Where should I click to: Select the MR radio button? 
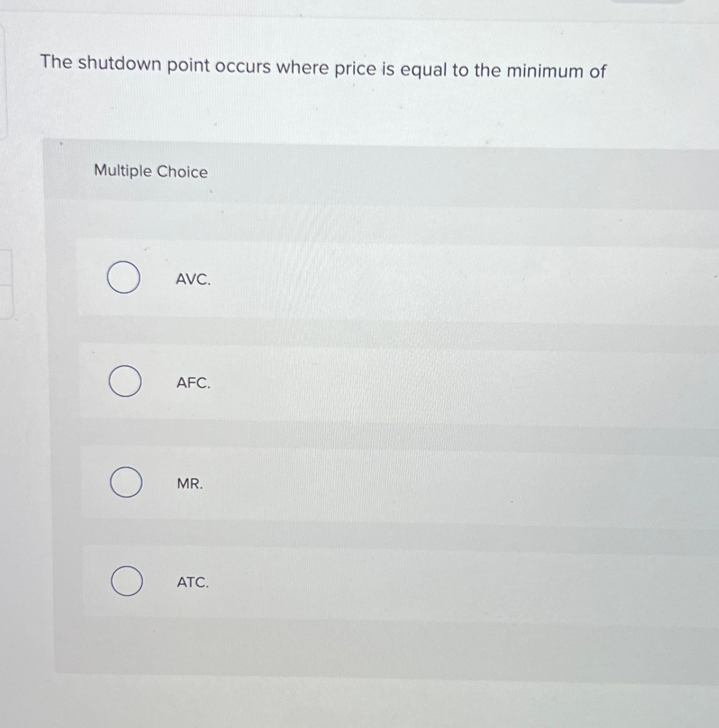click(x=127, y=483)
